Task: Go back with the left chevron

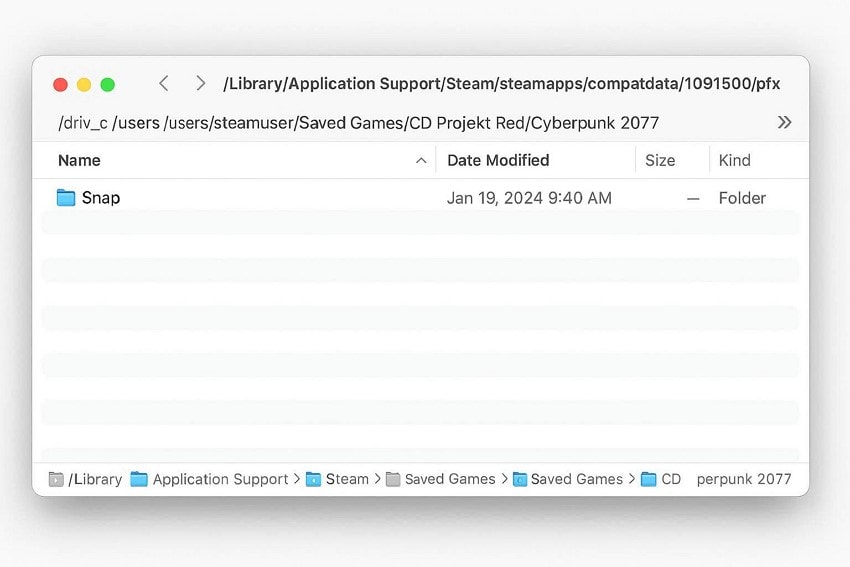Action: point(164,83)
